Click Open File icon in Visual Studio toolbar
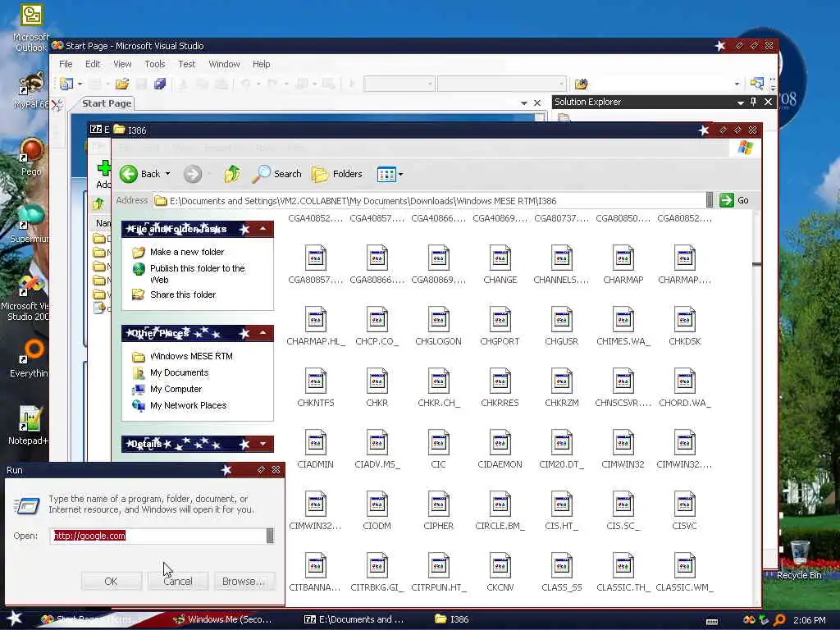Viewport: 840px width, 630px height. tap(122, 84)
